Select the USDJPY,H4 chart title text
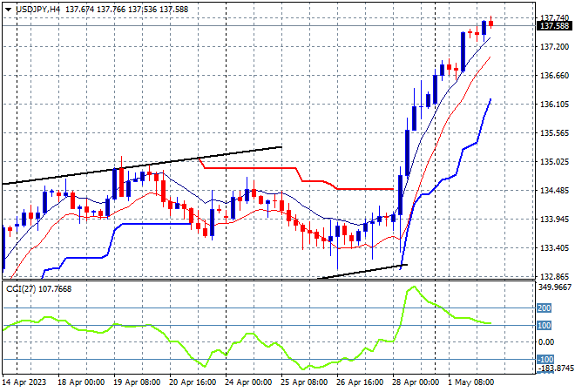Viewport: 575px width, 392px height. 37,10
